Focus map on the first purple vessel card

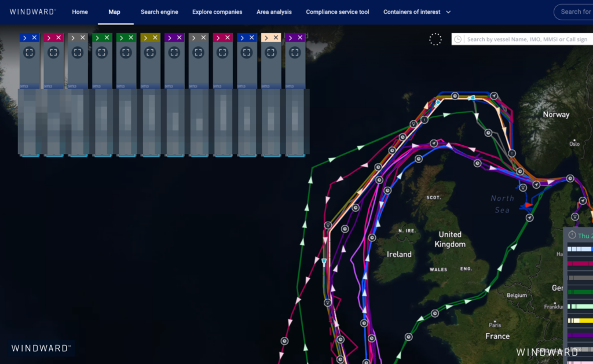coord(174,53)
